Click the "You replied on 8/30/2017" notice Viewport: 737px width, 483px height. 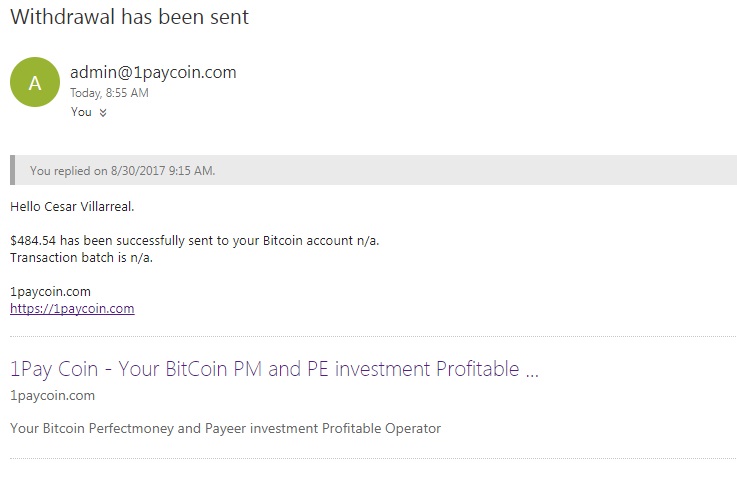(122, 171)
